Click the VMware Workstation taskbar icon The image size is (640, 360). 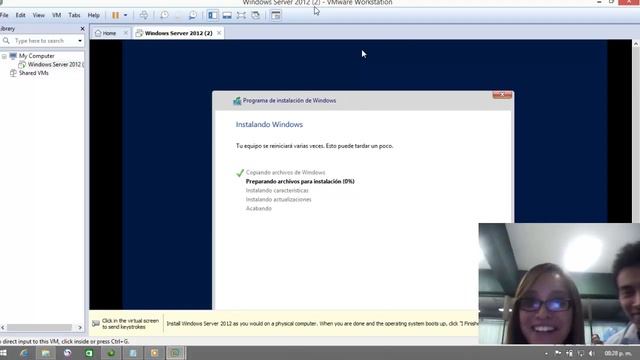(x=176, y=353)
